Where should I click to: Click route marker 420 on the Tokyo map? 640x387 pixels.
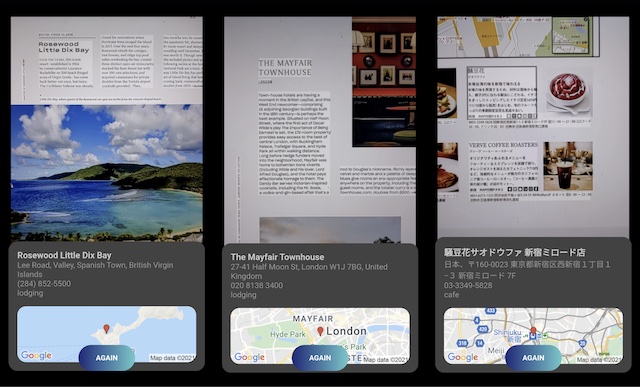tap(482, 329)
